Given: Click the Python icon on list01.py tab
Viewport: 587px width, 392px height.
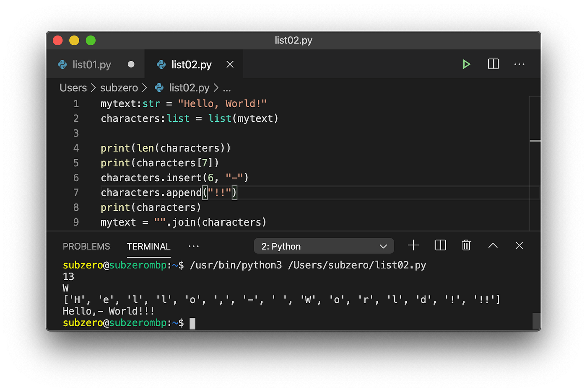Looking at the screenshot, I should [62, 64].
